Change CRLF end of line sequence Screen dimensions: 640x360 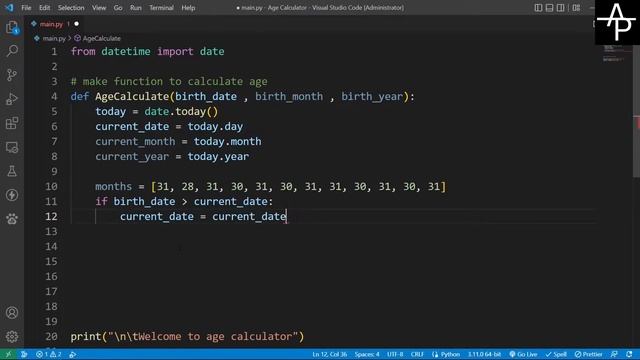point(417,354)
